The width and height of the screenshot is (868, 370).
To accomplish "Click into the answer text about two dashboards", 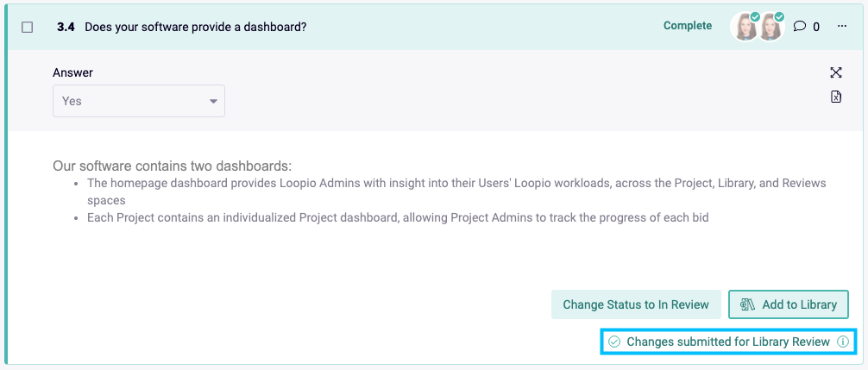I will (x=172, y=166).
